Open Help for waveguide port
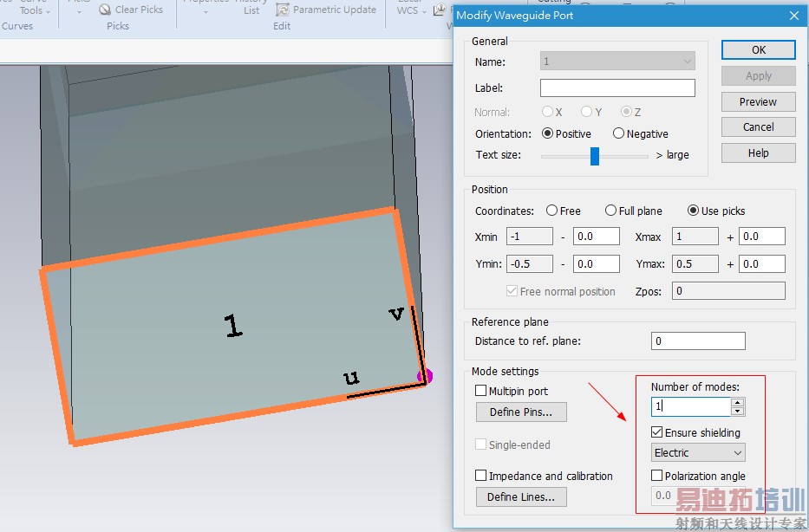 758,153
